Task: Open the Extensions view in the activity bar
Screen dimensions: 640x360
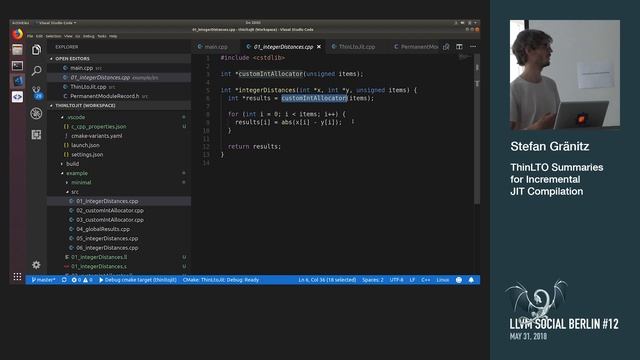Action: point(36,135)
